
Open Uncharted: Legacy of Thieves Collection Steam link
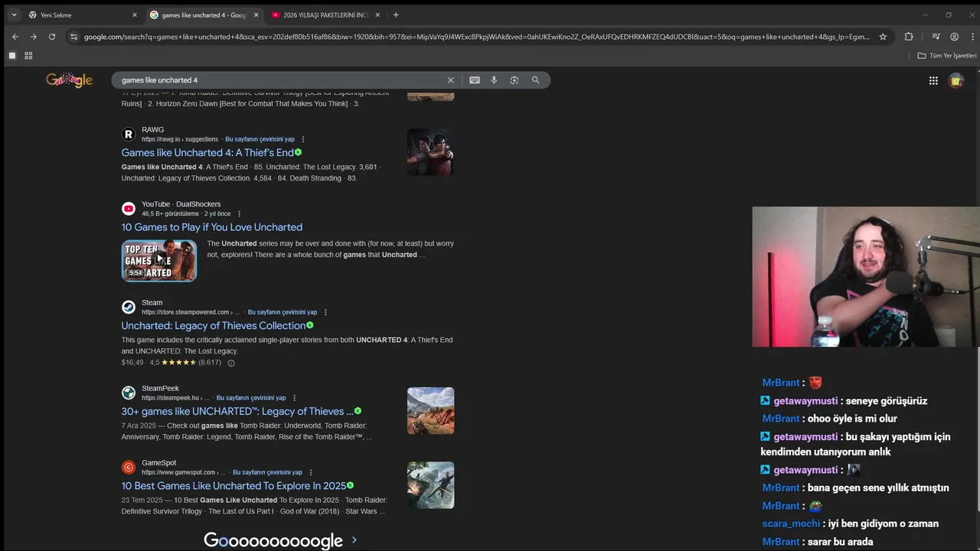(213, 325)
